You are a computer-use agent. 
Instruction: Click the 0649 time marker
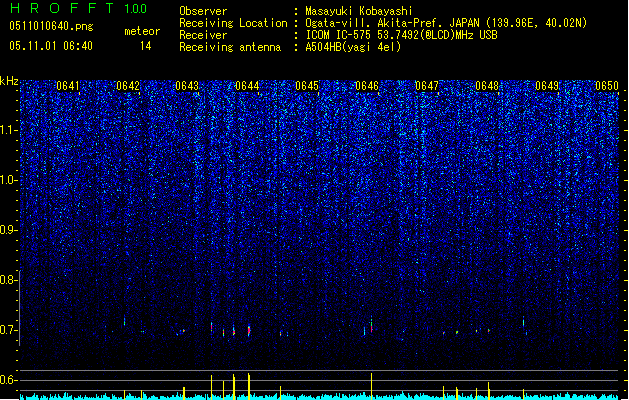coord(547,86)
